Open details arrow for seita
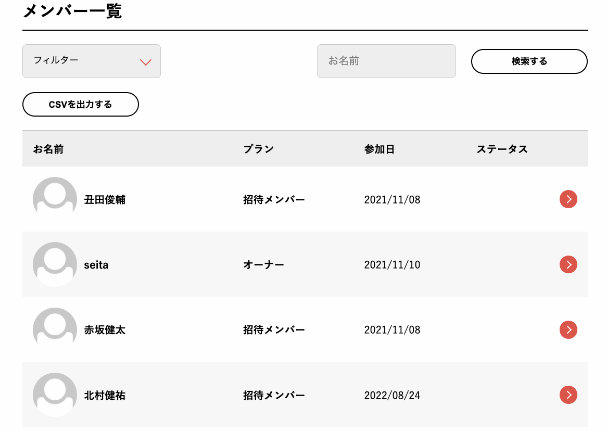The height and width of the screenshot is (431, 607). [568, 264]
